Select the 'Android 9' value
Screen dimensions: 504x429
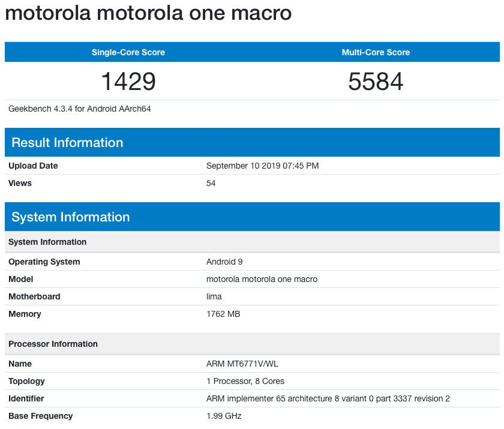(x=224, y=262)
